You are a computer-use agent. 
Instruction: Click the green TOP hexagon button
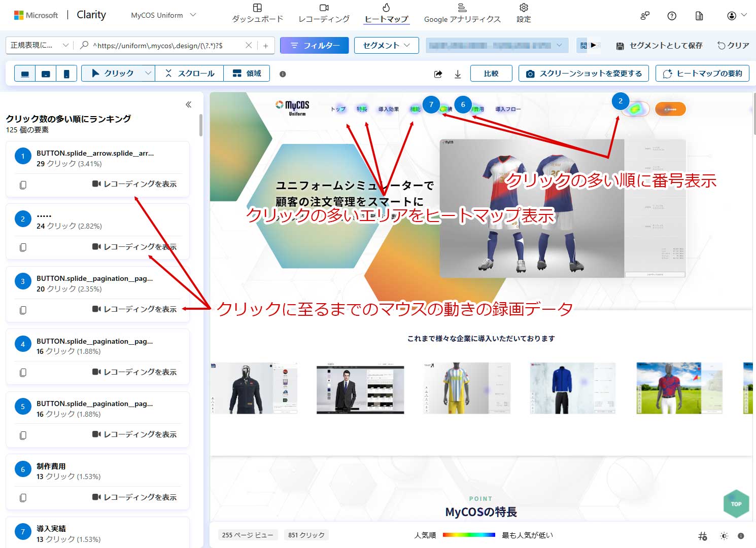736,503
